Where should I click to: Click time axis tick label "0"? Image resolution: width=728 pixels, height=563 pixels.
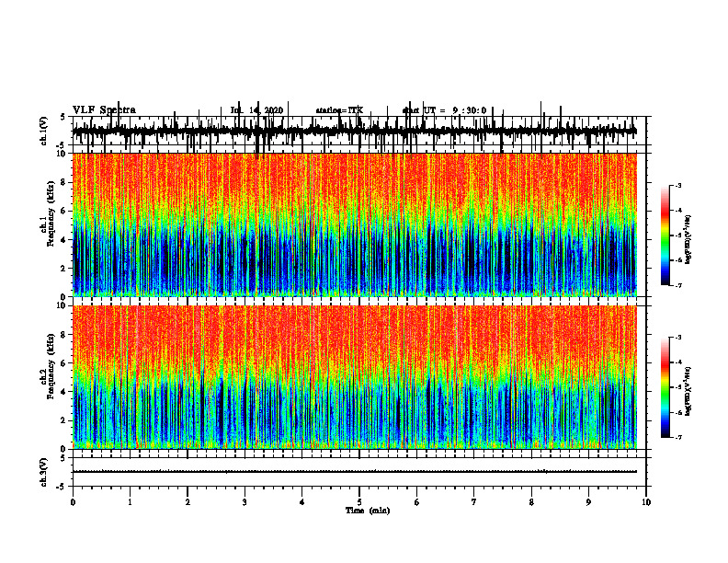click(73, 502)
